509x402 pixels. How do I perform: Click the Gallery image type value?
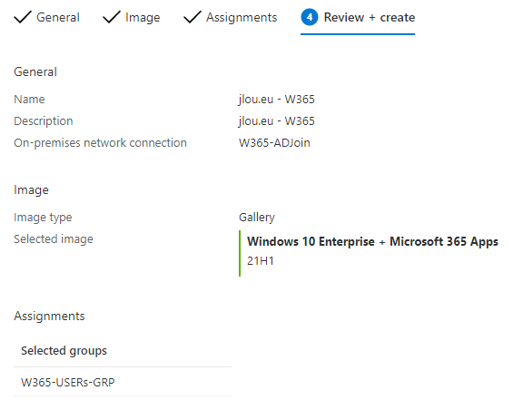(257, 217)
